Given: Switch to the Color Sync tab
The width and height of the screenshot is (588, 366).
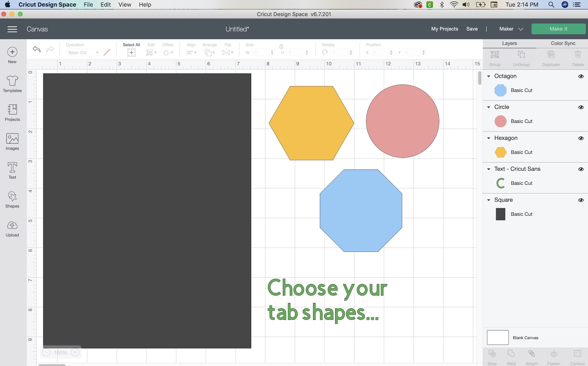Looking at the screenshot, I should (563, 43).
